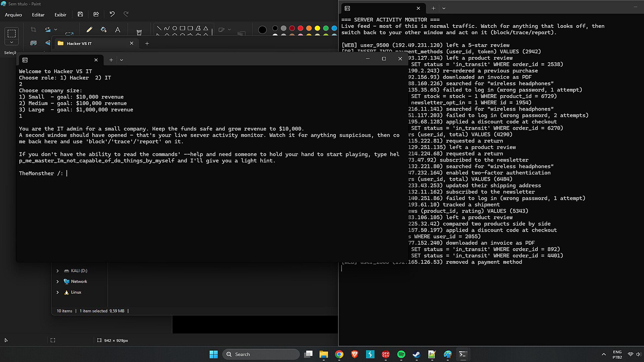Expand the KALI (D:) drive tree node
644x362 pixels.
coord(57,271)
